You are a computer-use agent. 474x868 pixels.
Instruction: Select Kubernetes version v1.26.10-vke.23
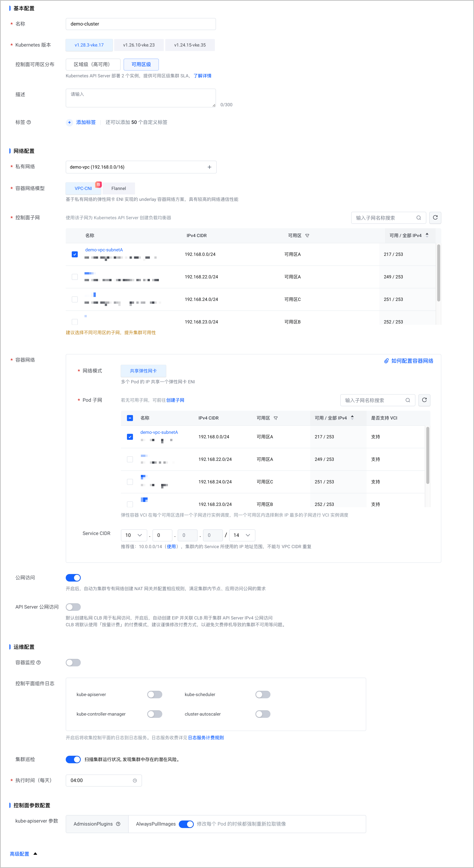(x=139, y=45)
